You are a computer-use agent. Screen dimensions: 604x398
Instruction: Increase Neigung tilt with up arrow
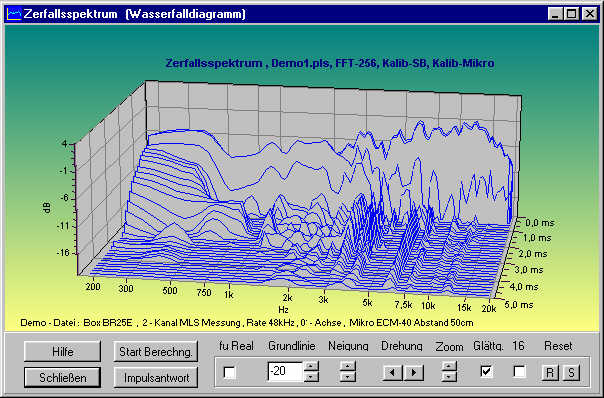pyautogui.click(x=347, y=366)
